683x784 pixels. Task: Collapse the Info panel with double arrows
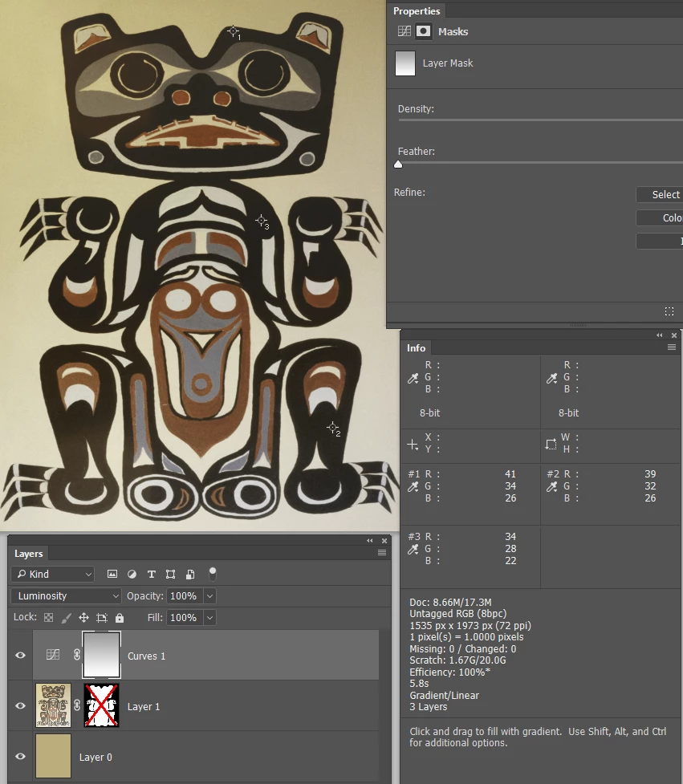click(660, 335)
